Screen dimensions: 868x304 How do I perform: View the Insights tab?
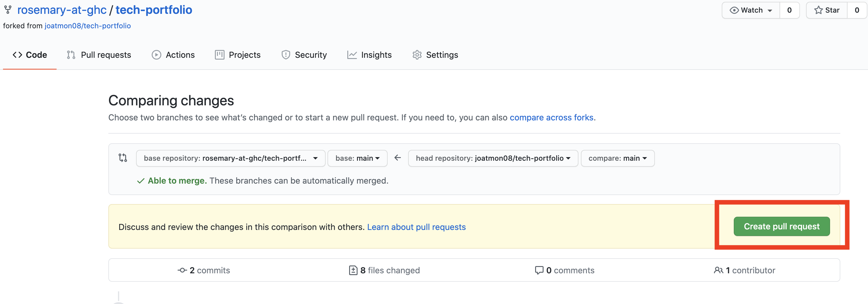370,54
